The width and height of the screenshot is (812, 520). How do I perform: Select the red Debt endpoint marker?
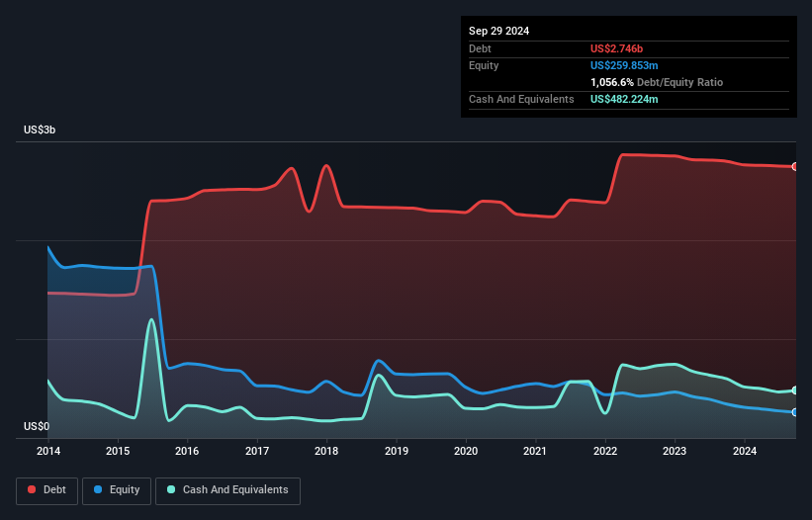tap(795, 167)
